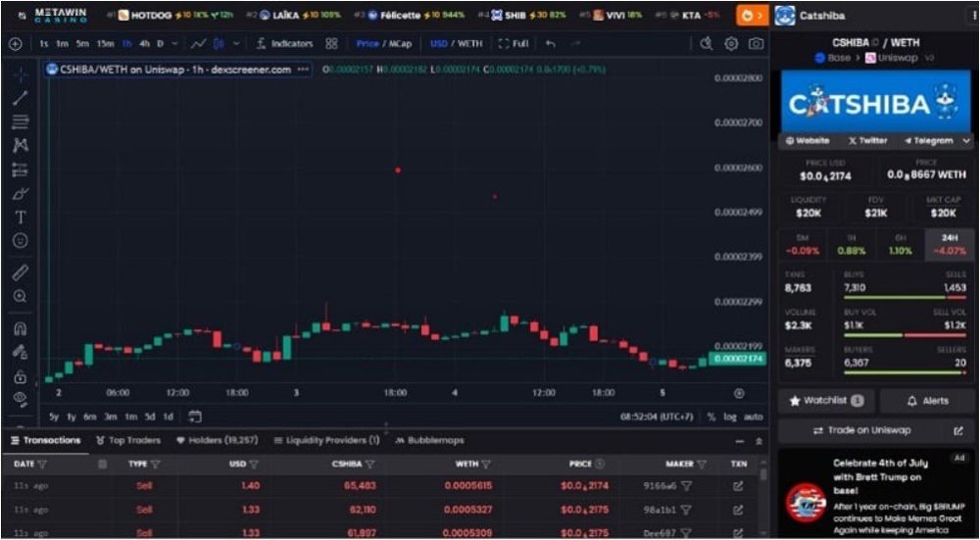Open quick search icon in chart toolbar
The width and height of the screenshot is (980, 540).
[707, 44]
